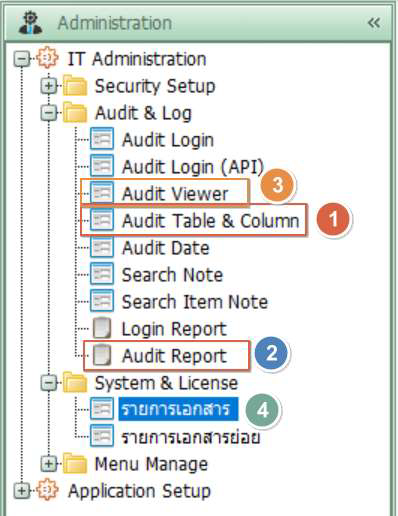Click the Search Item Note form icon

coord(102,300)
